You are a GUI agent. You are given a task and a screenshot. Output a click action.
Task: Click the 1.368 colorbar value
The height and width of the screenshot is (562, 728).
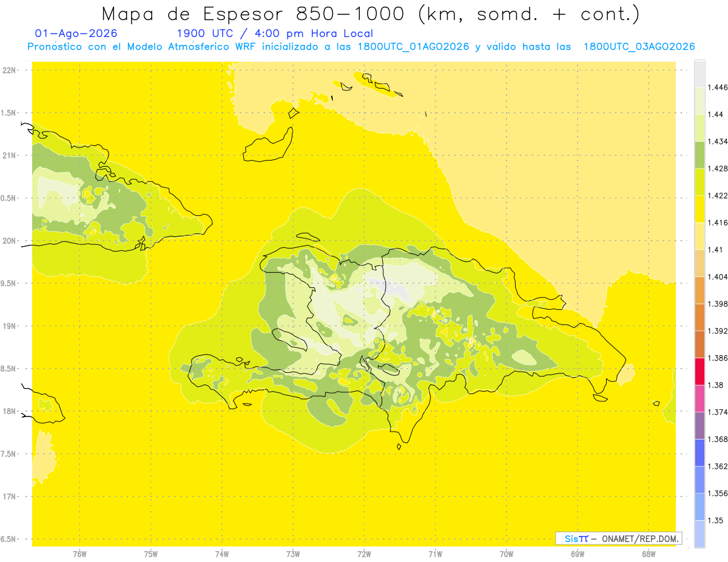point(718,439)
